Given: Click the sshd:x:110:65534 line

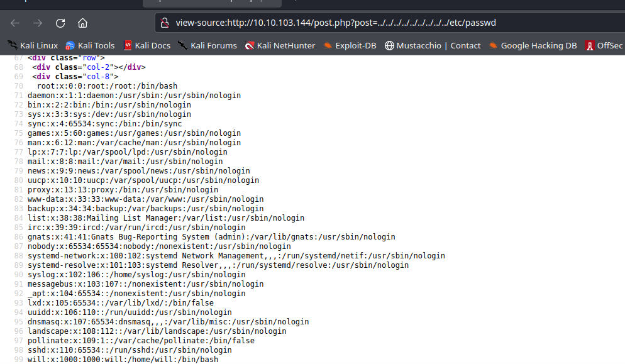Looking at the screenshot, I should click(x=130, y=350).
